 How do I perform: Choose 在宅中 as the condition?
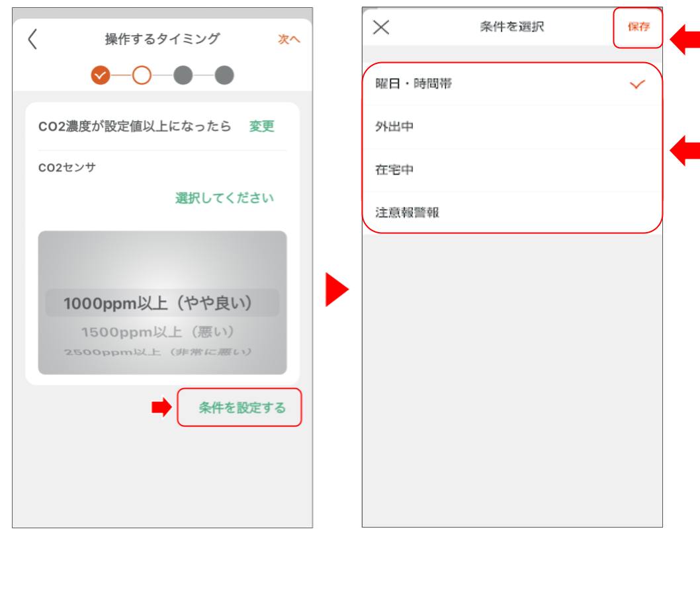pos(463,171)
